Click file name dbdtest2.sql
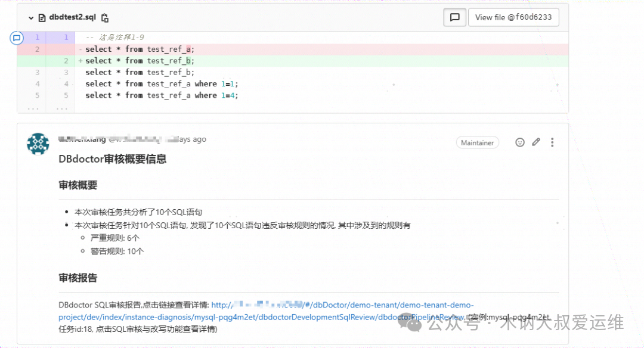 [72, 17]
